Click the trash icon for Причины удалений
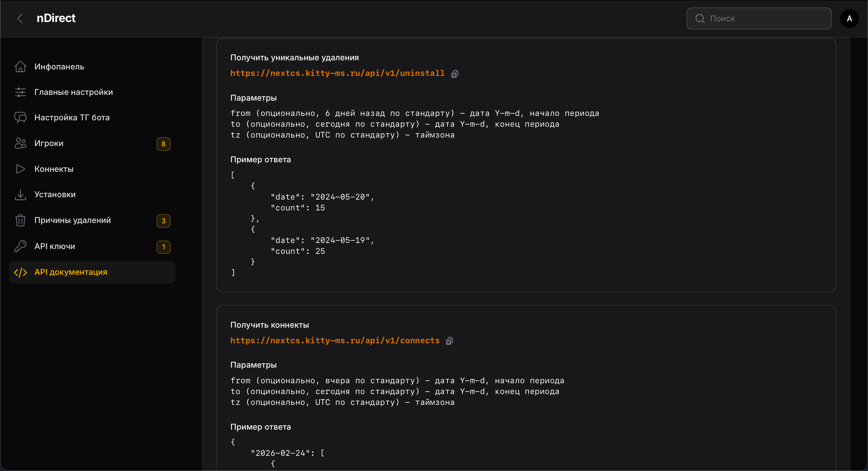This screenshot has width=868, height=471. 20,220
